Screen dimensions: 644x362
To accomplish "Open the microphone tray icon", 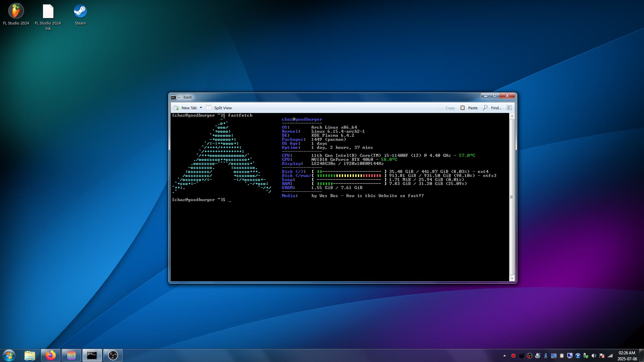I will coord(538,356).
